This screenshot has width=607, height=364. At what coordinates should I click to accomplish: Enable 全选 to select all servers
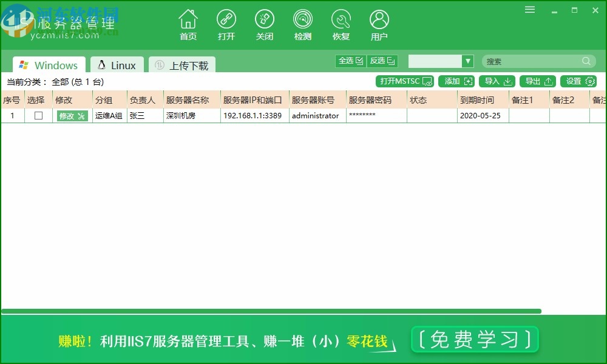pyautogui.click(x=350, y=61)
